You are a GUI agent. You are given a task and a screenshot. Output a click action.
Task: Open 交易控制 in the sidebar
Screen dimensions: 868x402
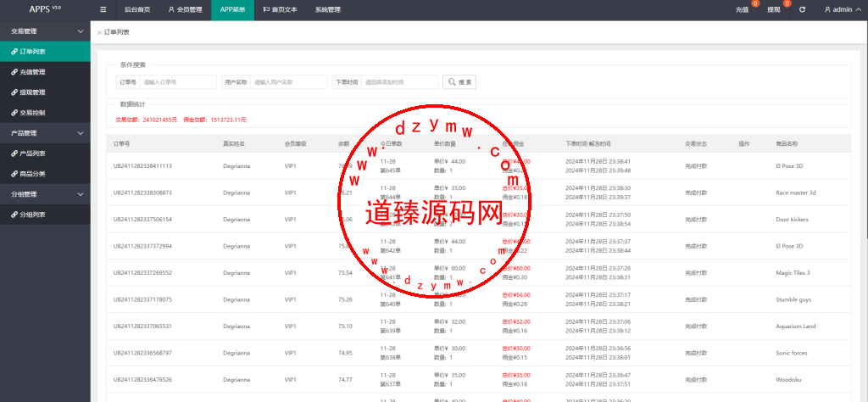(45, 113)
